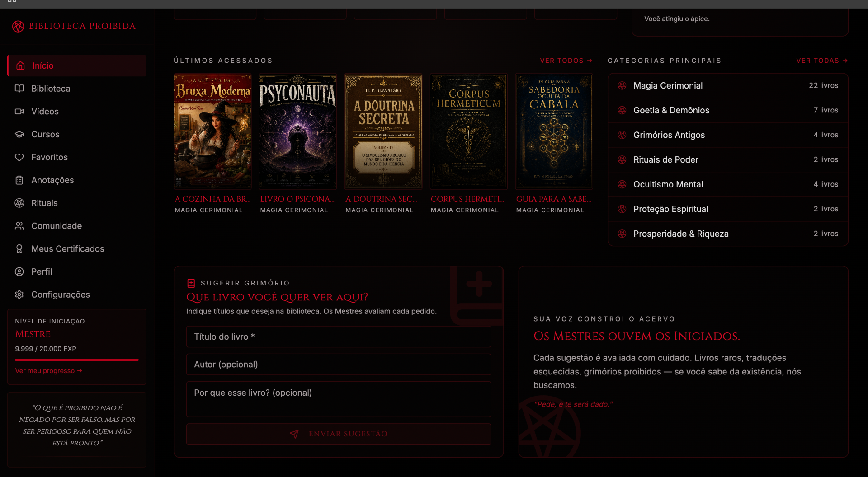The width and height of the screenshot is (868, 477).
Task: Select the Favoritos heart icon
Action: 19,157
